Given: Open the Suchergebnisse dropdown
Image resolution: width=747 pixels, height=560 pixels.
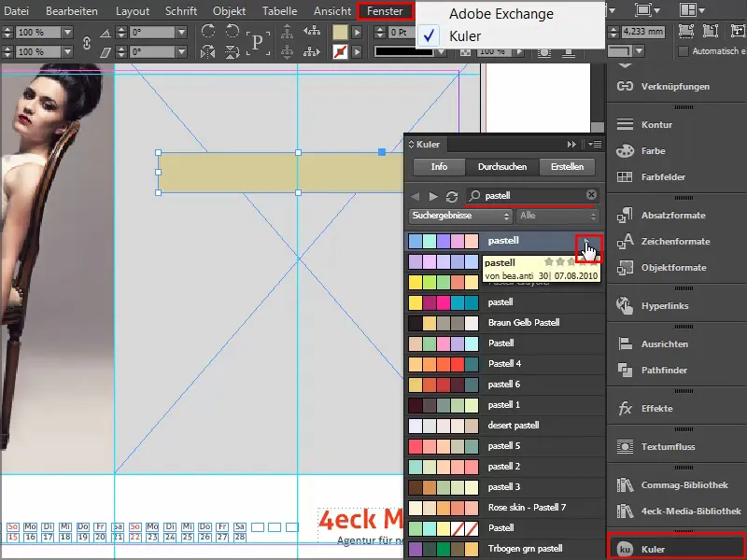Looking at the screenshot, I should pos(460,216).
